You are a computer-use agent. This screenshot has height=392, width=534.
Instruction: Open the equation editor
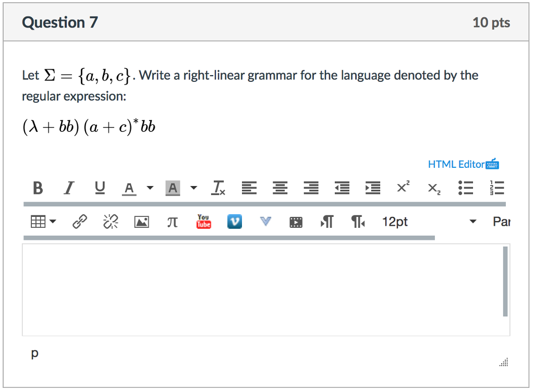(172, 221)
